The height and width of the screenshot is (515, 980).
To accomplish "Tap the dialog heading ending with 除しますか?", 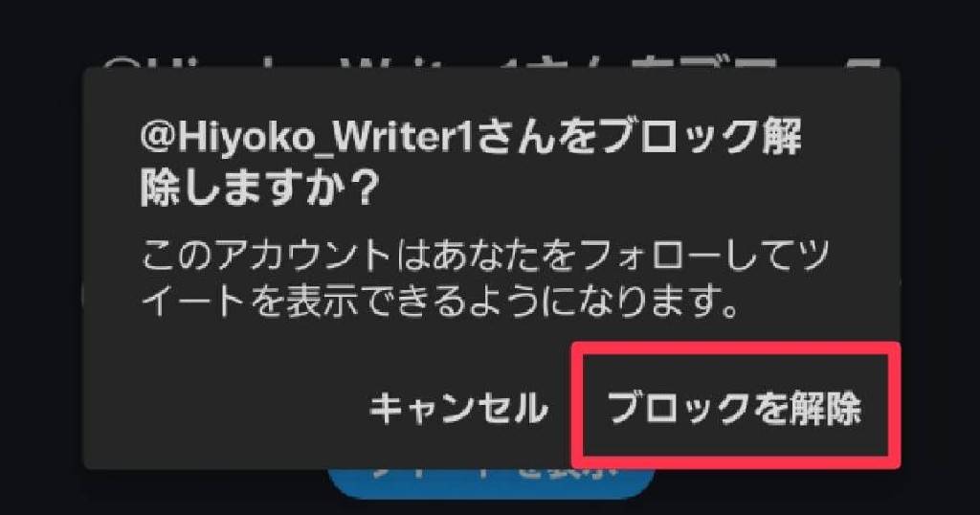I will [x=470, y=163].
